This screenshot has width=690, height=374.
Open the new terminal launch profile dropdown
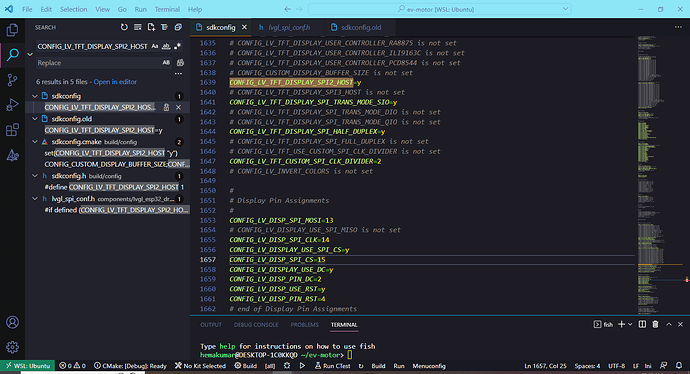[630, 324]
